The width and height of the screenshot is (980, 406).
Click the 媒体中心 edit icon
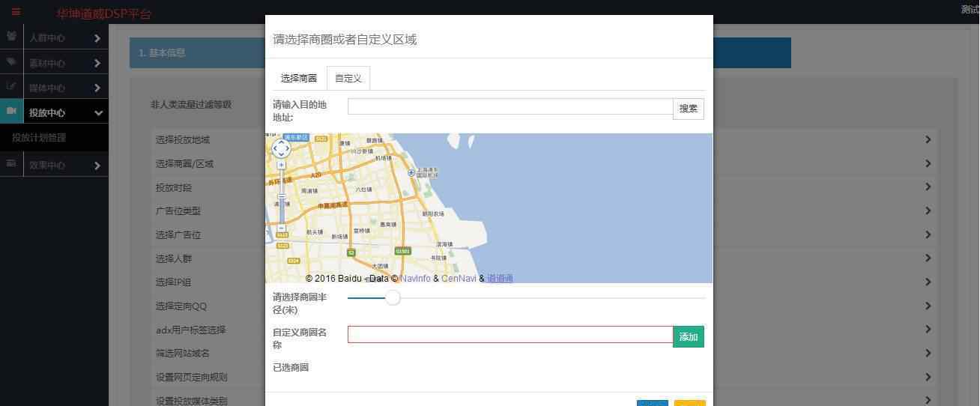(11, 87)
